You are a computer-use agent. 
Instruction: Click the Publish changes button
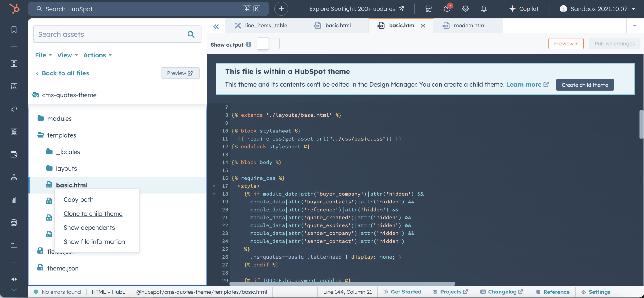[x=614, y=44]
